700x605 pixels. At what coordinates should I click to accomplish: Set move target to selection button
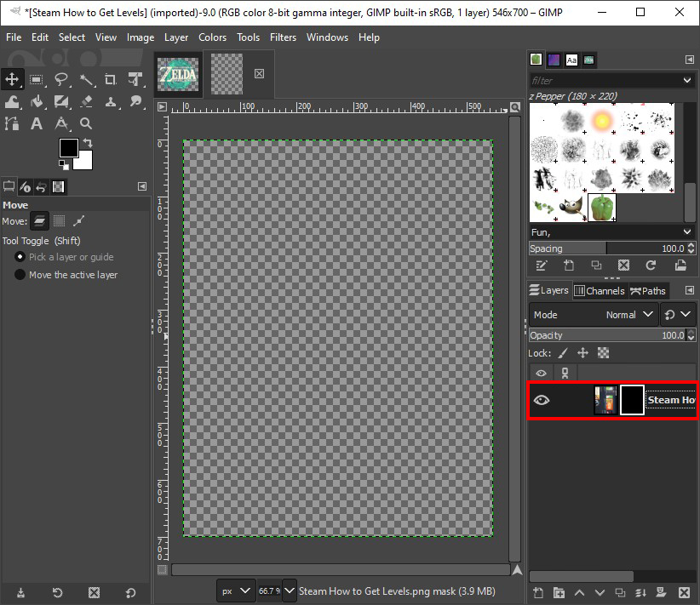pyautogui.click(x=59, y=221)
